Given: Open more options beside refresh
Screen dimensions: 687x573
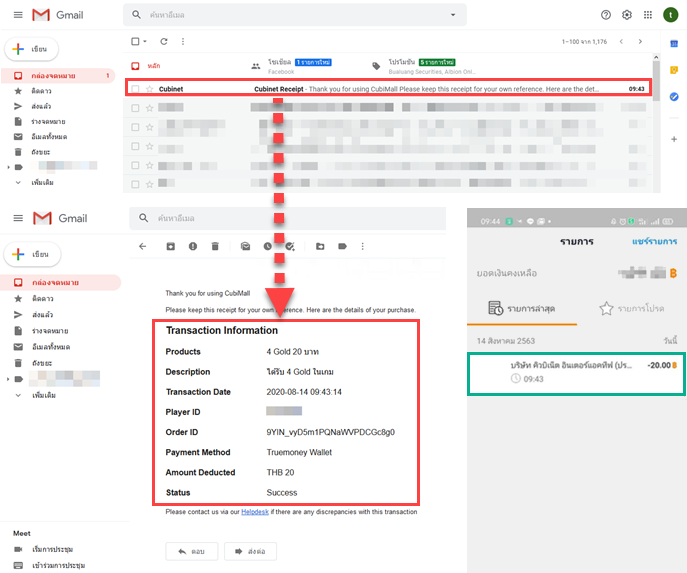Looking at the screenshot, I should [x=183, y=41].
